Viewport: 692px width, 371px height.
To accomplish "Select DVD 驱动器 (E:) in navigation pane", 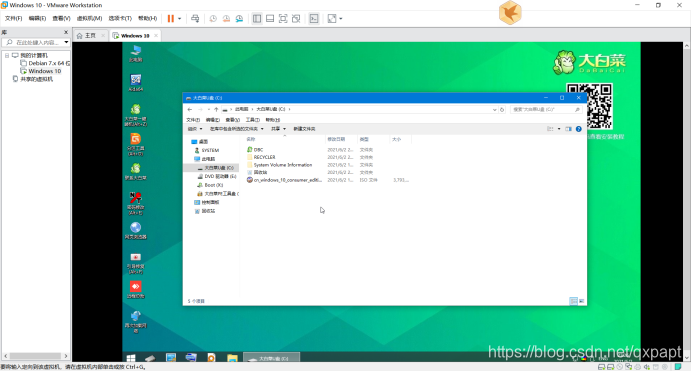I will [x=217, y=176].
